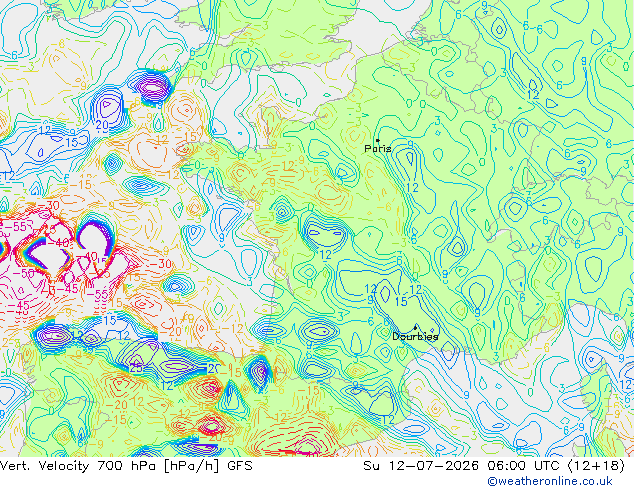Viewport: 634px width, 490px height.
Task: Click the Dourbies location label
Action: 415,336
